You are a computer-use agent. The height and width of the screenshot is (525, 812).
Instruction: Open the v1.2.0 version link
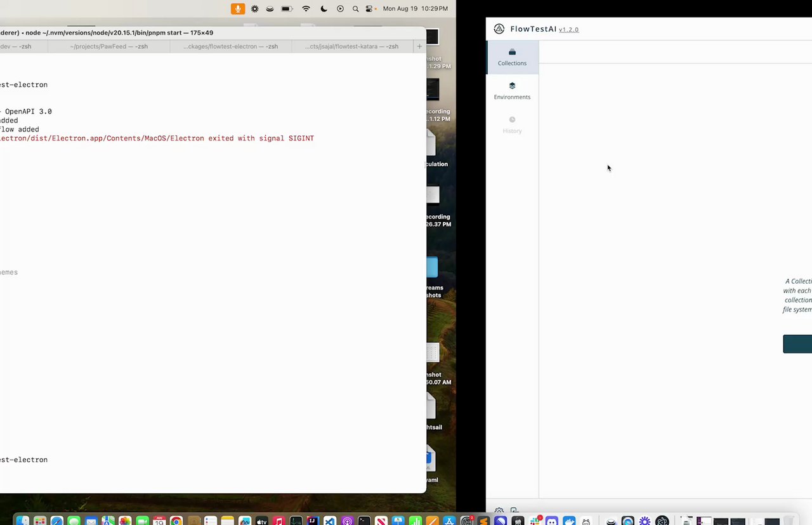coord(568,30)
